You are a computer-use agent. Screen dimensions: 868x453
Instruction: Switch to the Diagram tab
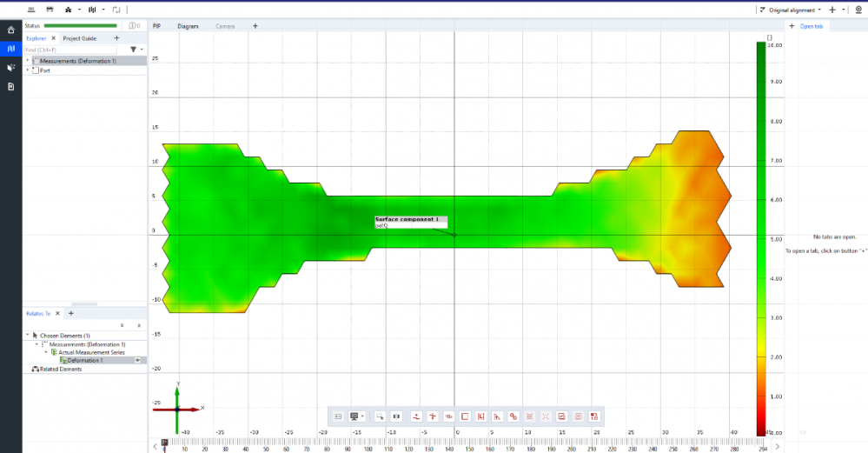[x=188, y=26]
